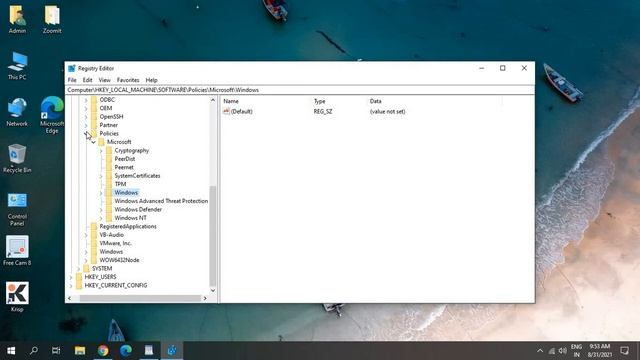Select the VB-Audio key
The height and width of the screenshot is (360, 640).
[111, 235]
